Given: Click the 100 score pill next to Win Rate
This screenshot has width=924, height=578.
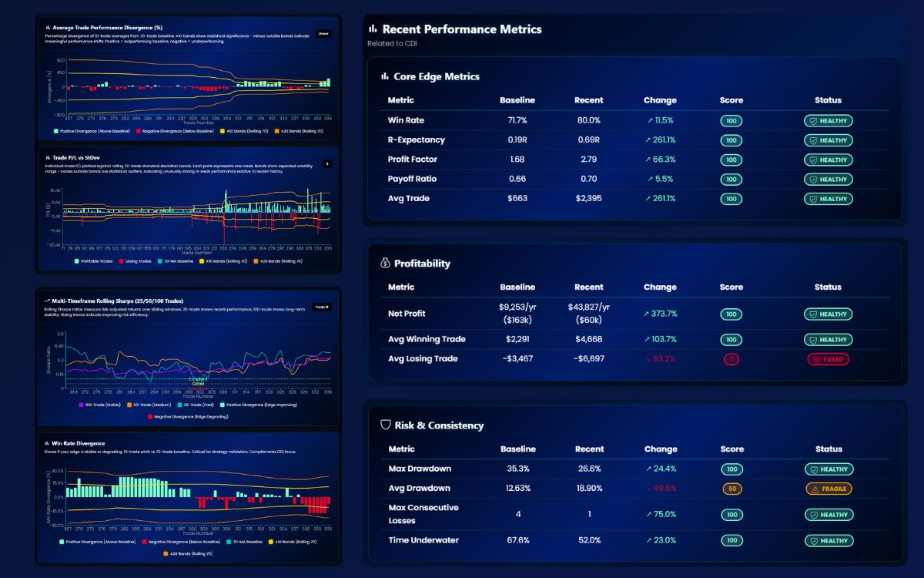Looking at the screenshot, I should [731, 121].
